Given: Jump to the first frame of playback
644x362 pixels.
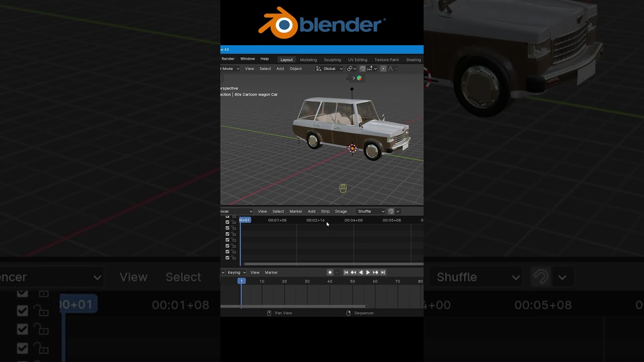Looking at the screenshot, I should coord(346,273).
